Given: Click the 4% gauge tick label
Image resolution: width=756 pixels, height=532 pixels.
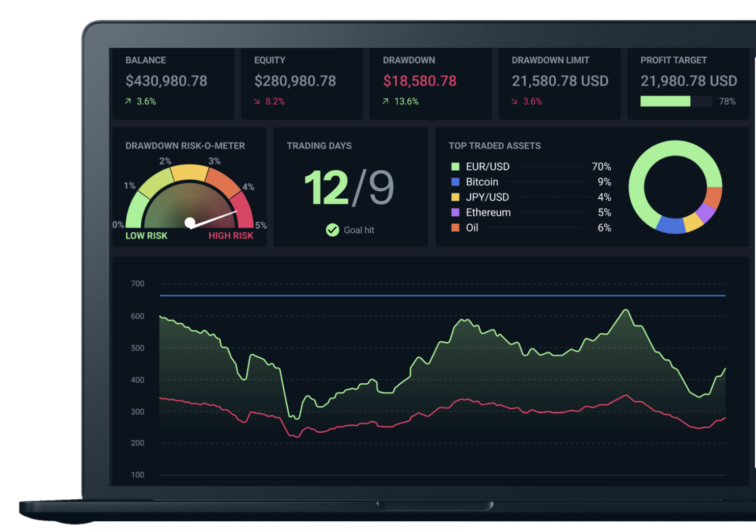Looking at the screenshot, I should (248, 187).
